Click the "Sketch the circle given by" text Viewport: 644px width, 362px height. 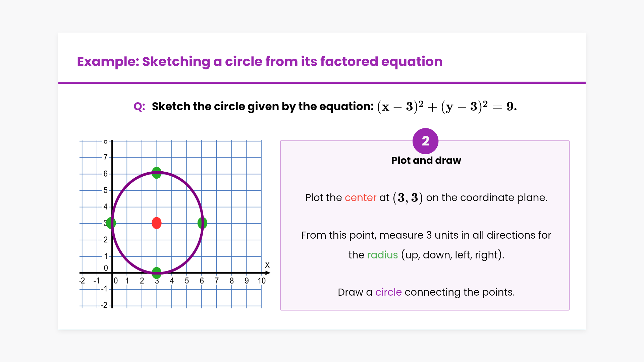262,107
